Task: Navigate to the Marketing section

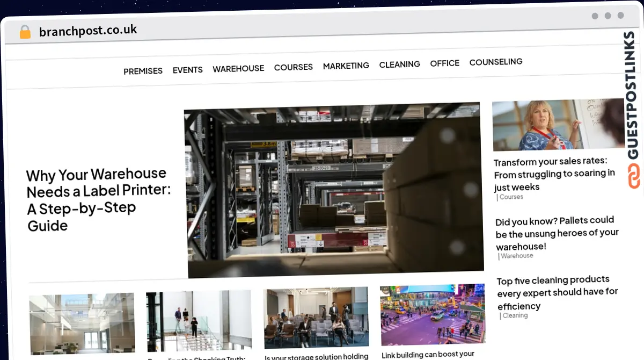Action: (346, 66)
